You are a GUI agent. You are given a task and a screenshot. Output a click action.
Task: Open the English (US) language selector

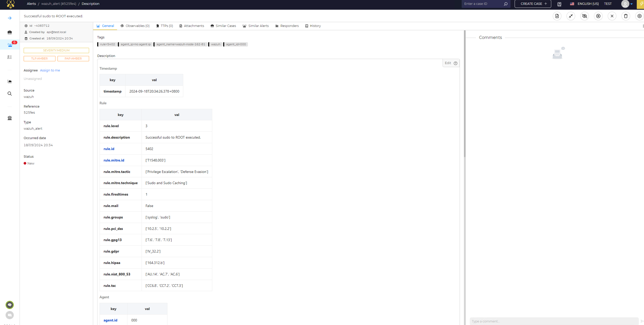(x=584, y=4)
